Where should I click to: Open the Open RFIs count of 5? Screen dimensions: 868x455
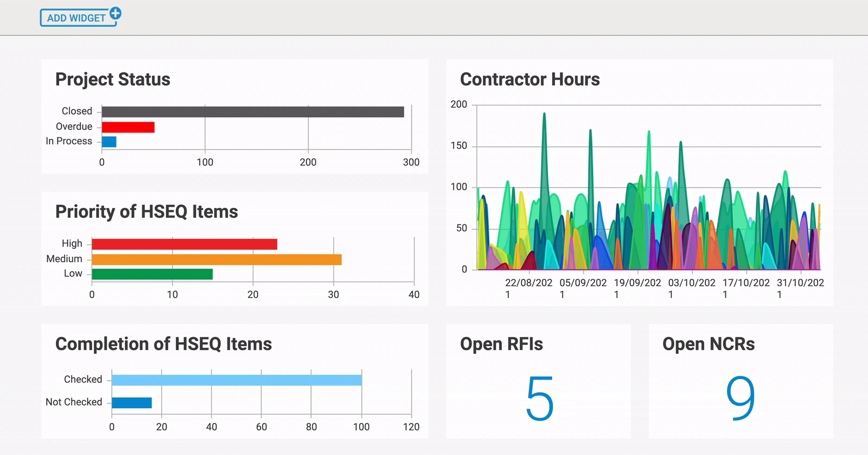tap(540, 399)
